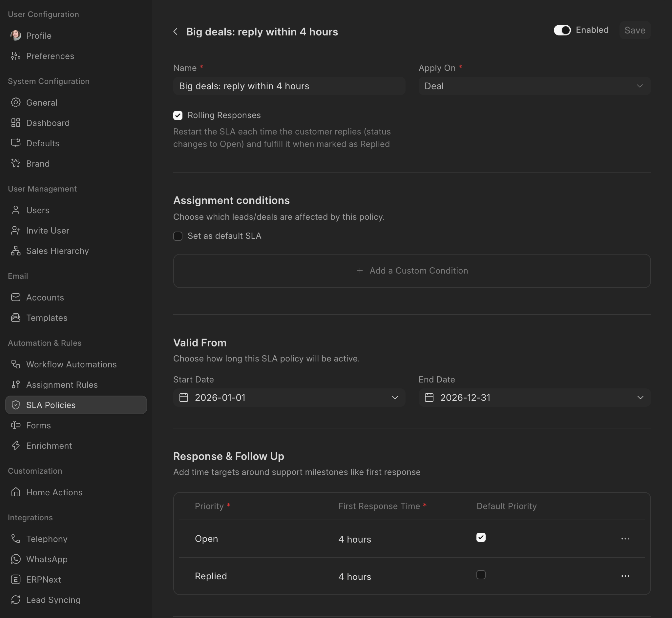Click the Enrichment lightning bolt icon
This screenshot has width=672, height=618.
click(16, 445)
